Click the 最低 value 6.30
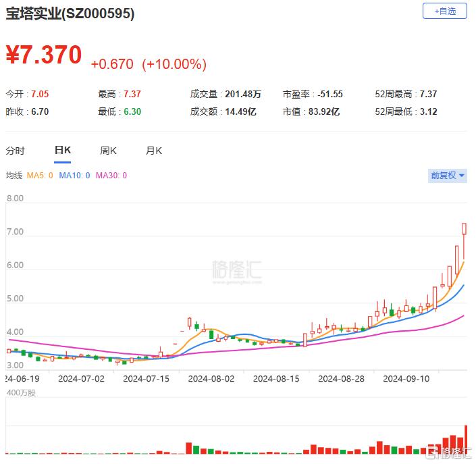Screen dimensions: 476x464 pos(132,111)
